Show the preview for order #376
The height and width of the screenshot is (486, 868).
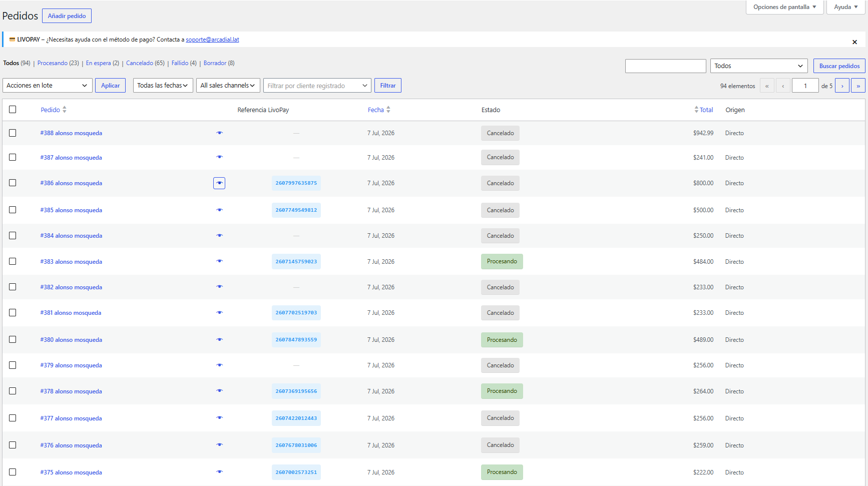pyautogui.click(x=219, y=445)
